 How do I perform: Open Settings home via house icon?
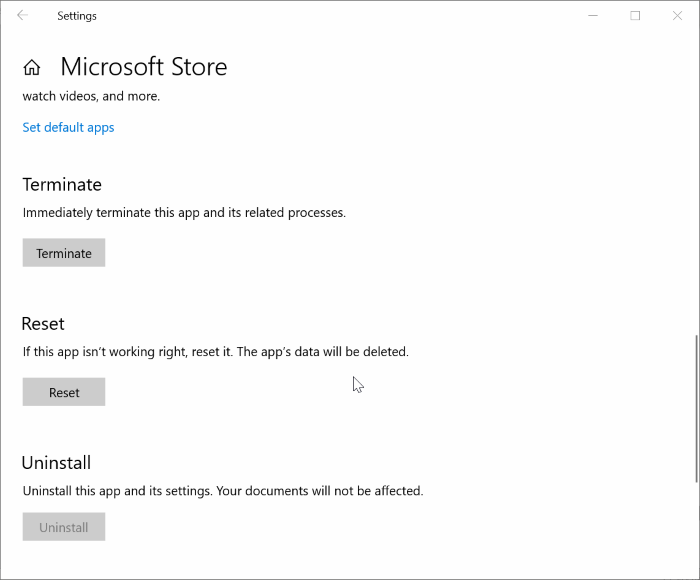point(32,67)
